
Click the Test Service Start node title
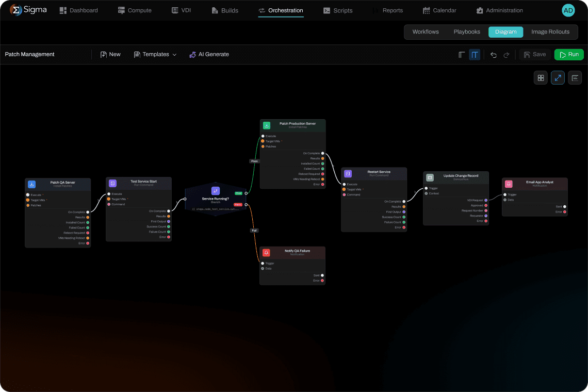143,181
